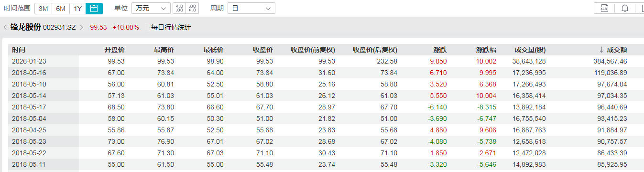Click turnover value 384,567.46
Viewport: 644px width, 172px height.
point(610,61)
